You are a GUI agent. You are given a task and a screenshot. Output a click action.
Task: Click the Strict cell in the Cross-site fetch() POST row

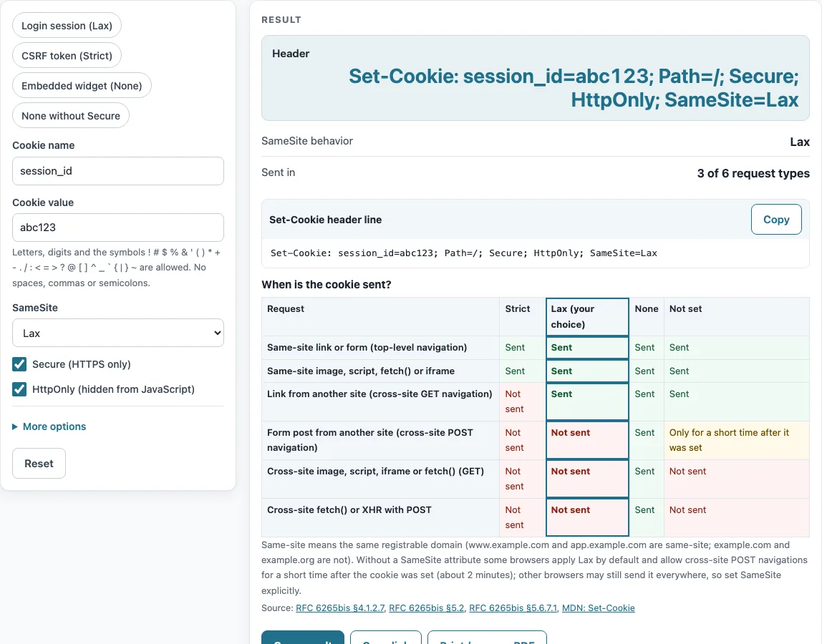coord(522,517)
